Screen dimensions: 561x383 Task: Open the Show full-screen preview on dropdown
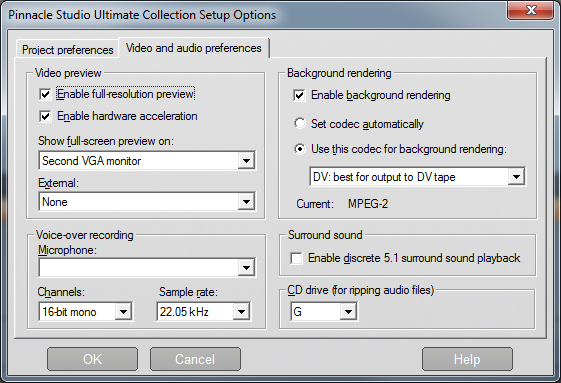click(x=147, y=160)
